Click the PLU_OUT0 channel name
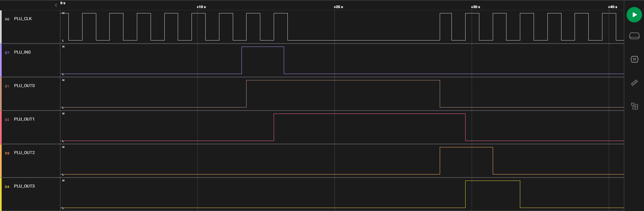This screenshot has height=211, width=644. tap(24, 86)
